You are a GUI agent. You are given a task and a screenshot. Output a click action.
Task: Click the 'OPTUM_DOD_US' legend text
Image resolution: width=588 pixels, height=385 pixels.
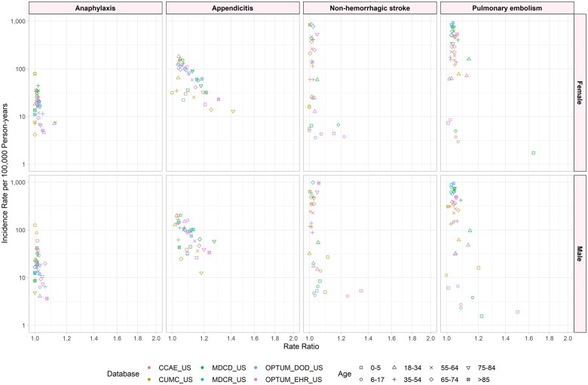pyautogui.click(x=294, y=368)
